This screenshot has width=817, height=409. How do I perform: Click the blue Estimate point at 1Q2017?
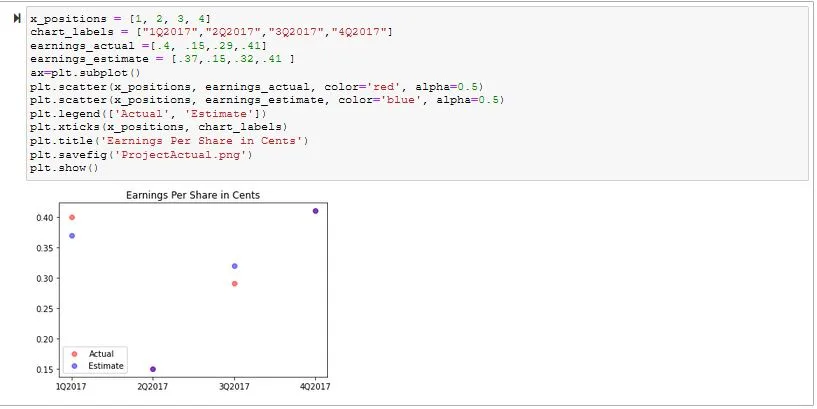tap(72, 236)
